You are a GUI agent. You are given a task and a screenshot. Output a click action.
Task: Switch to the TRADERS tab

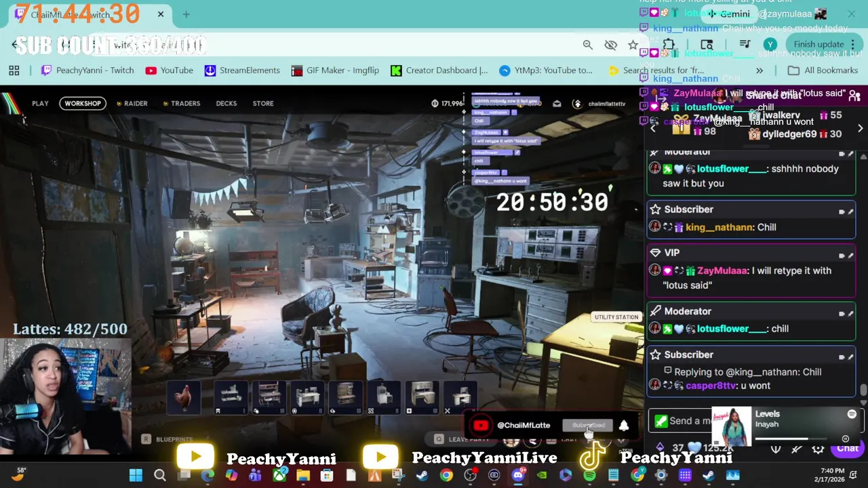tap(182, 104)
